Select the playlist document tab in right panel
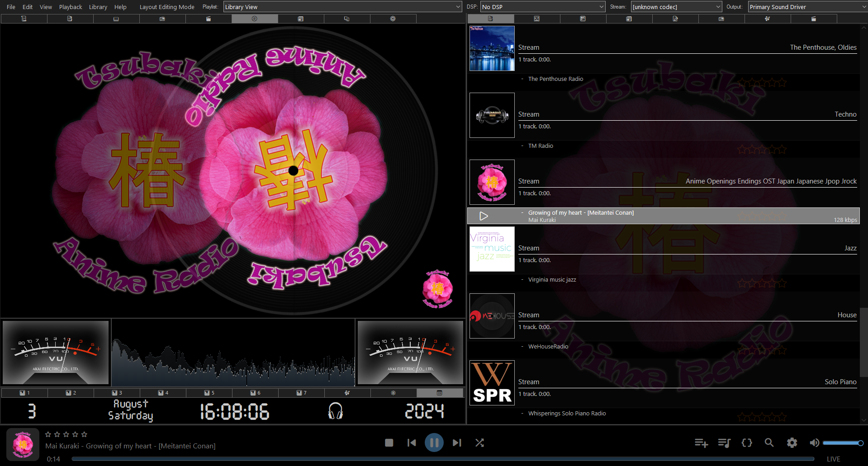Screen dimensions: 868x466 pyautogui.click(x=490, y=19)
